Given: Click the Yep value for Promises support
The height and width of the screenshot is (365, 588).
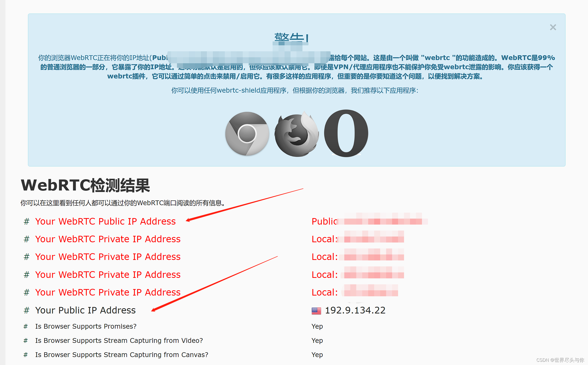Looking at the screenshot, I should (x=317, y=326).
